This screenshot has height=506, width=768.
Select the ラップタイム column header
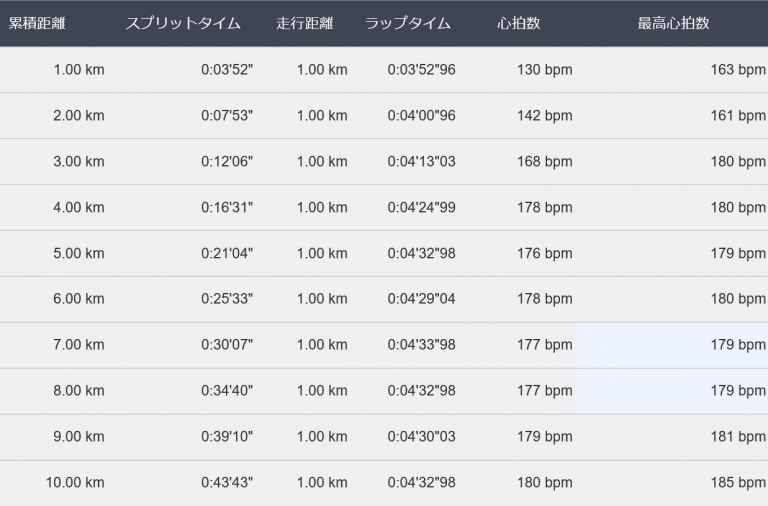pyautogui.click(x=408, y=23)
